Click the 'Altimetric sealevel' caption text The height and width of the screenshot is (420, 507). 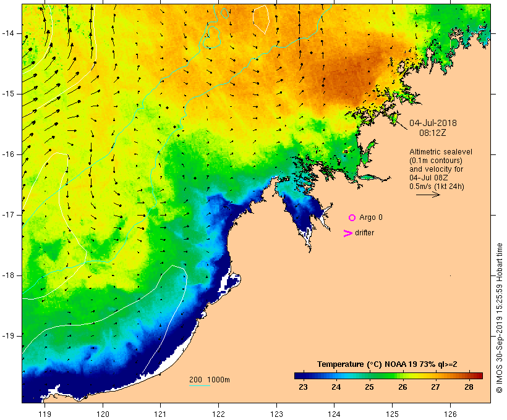pyautogui.click(x=441, y=151)
